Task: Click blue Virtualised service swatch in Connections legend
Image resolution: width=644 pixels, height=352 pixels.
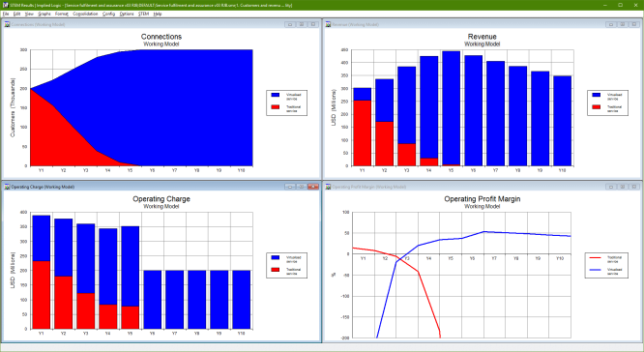Action: click(276, 95)
